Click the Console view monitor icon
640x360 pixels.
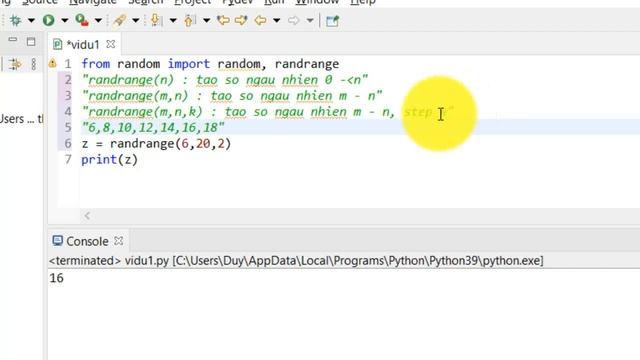pos(58,241)
